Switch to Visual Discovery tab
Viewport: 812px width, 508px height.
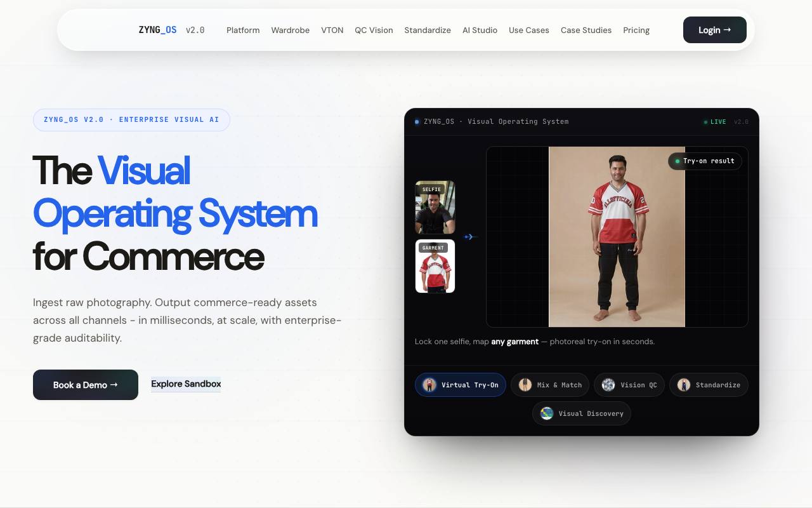pos(582,413)
